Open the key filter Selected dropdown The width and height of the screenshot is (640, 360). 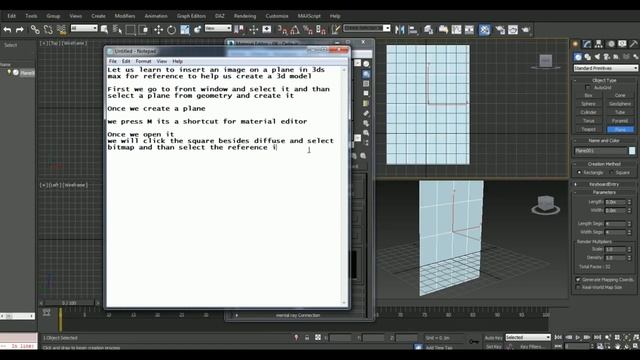click(528, 338)
